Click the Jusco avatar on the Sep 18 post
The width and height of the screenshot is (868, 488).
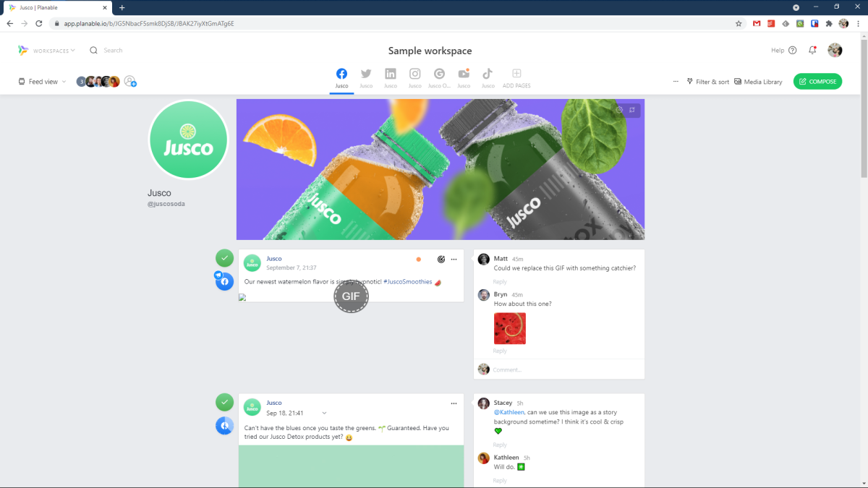pyautogui.click(x=252, y=407)
